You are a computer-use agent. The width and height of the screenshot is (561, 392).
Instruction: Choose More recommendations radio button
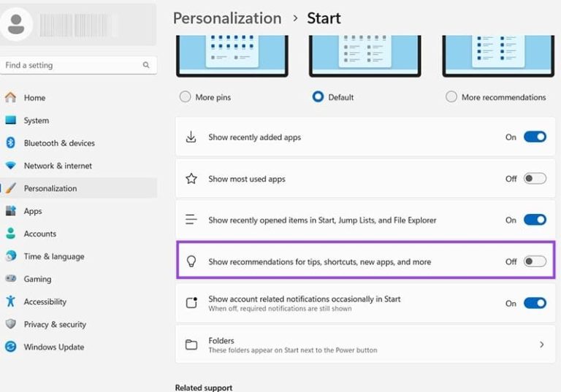click(x=451, y=96)
